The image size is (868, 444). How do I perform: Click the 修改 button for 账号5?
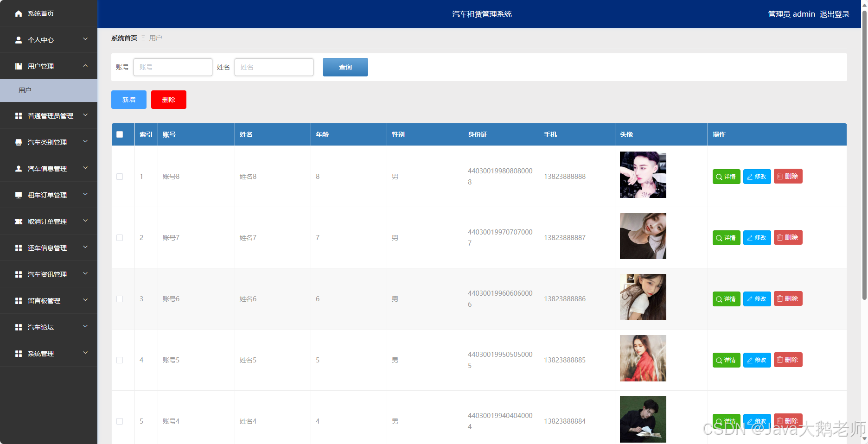(x=757, y=360)
